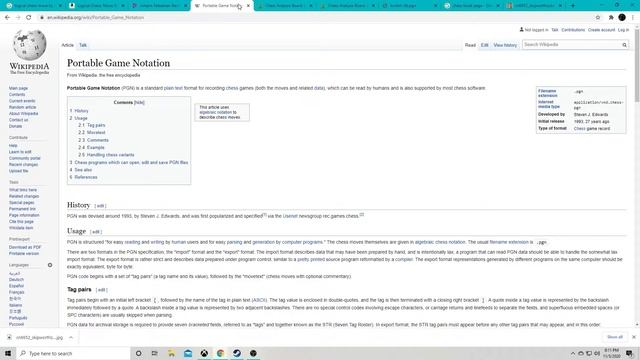The width and height of the screenshot is (640, 360).
Task: Open the Mail app on taskbar
Action: 188,353
